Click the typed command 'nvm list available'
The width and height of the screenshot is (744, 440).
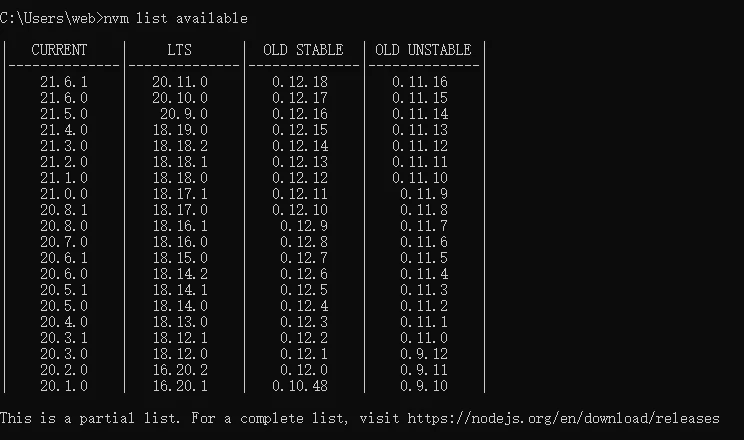pos(176,19)
